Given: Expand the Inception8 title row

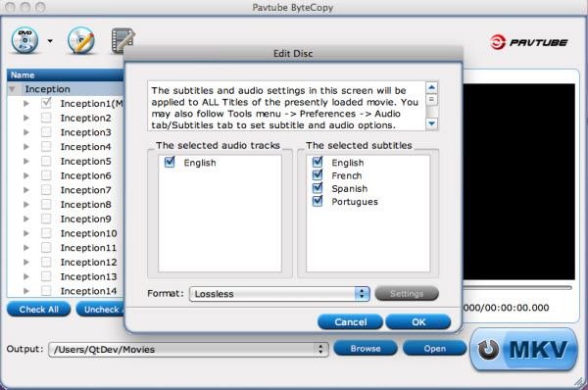Looking at the screenshot, I should pyautogui.click(x=25, y=205).
